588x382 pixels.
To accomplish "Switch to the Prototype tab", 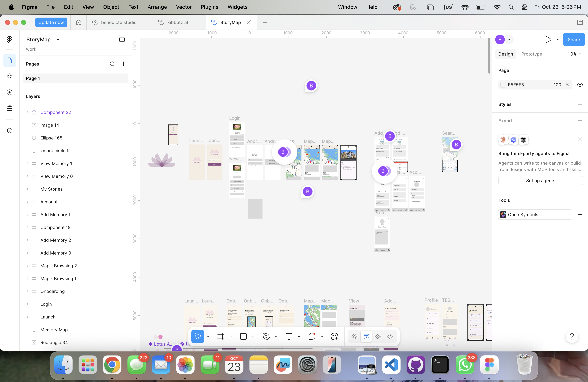I will 531,54.
